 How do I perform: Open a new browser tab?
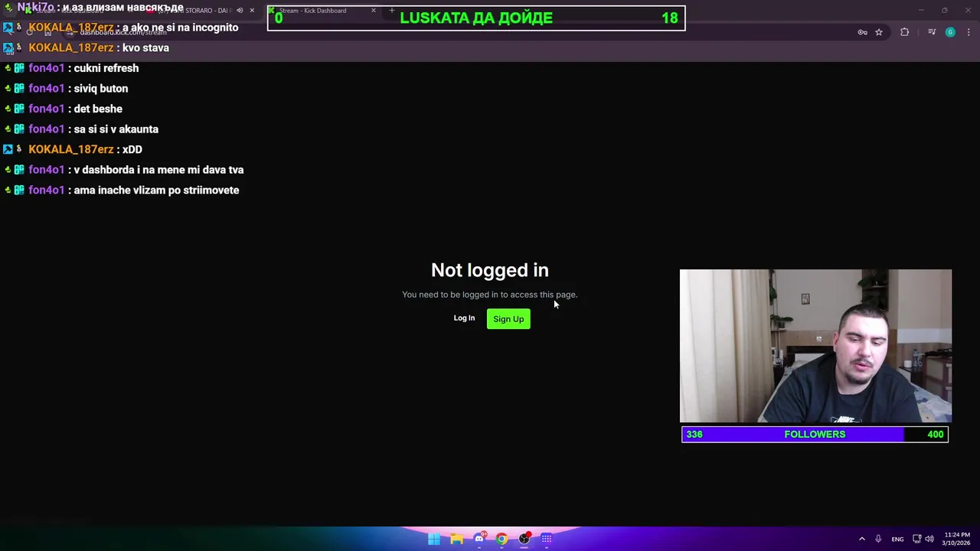click(x=392, y=11)
